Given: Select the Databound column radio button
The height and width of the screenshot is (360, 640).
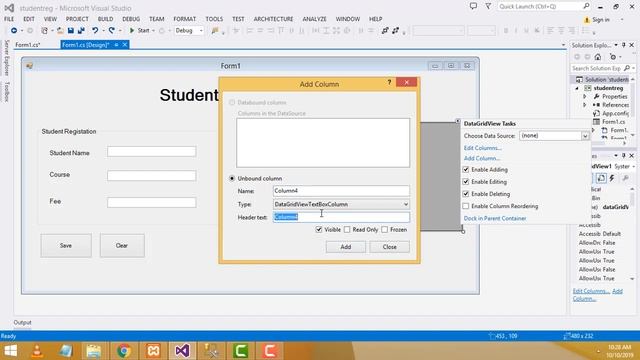Looking at the screenshot, I should pyautogui.click(x=232, y=102).
